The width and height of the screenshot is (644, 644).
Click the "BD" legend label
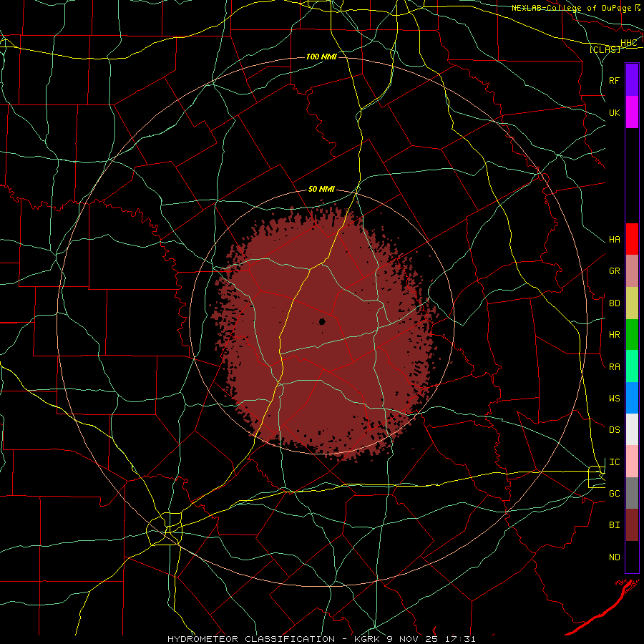pos(614,303)
